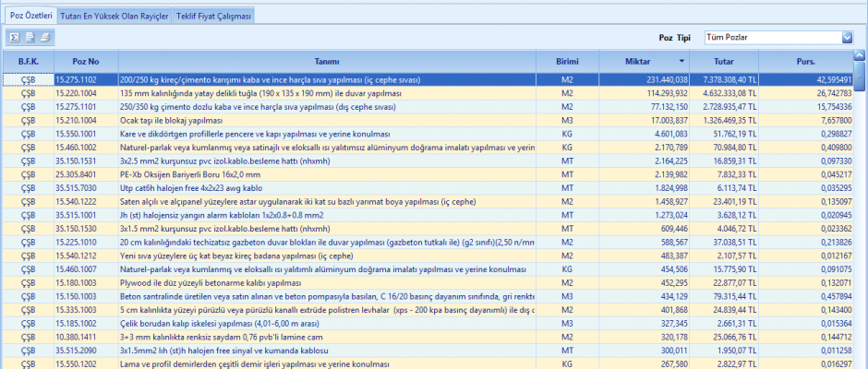Open Tutarı En Yüksek Olan Rayiçler tab
This screenshot has width=868, height=369.
pos(114,16)
